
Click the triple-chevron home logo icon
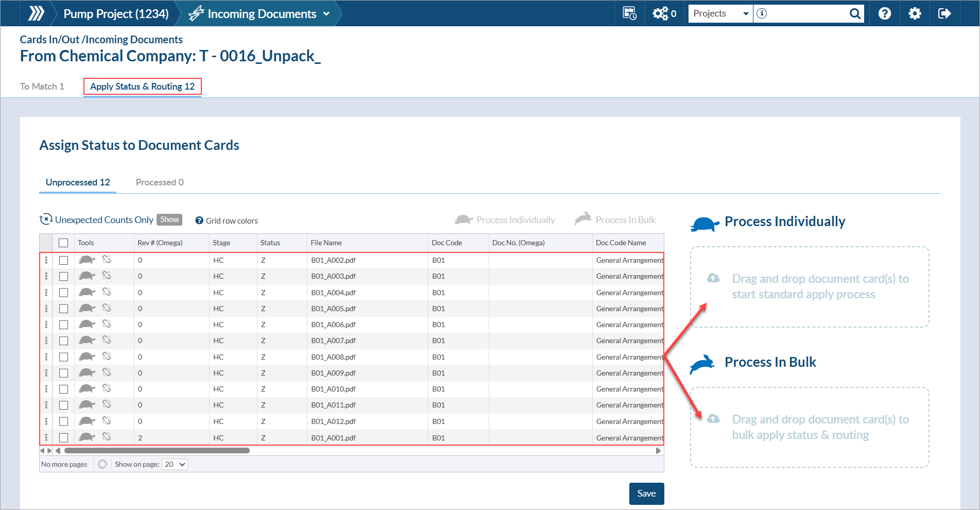click(36, 13)
